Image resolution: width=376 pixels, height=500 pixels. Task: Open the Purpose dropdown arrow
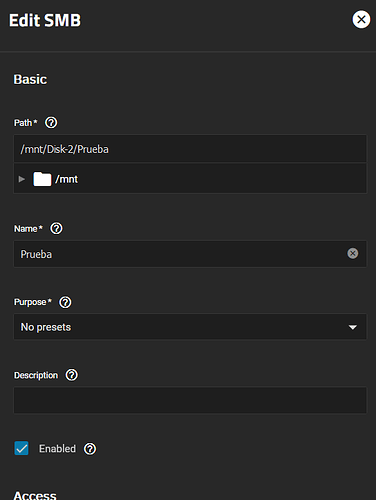(353, 327)
